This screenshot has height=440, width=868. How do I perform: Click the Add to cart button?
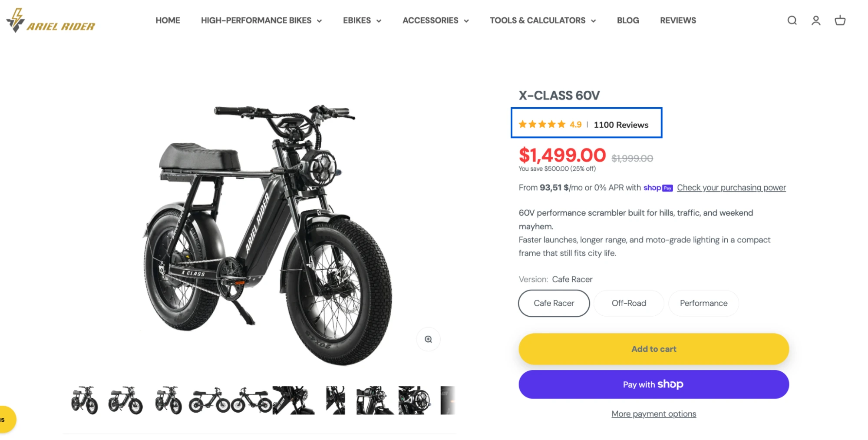(653, 349)
